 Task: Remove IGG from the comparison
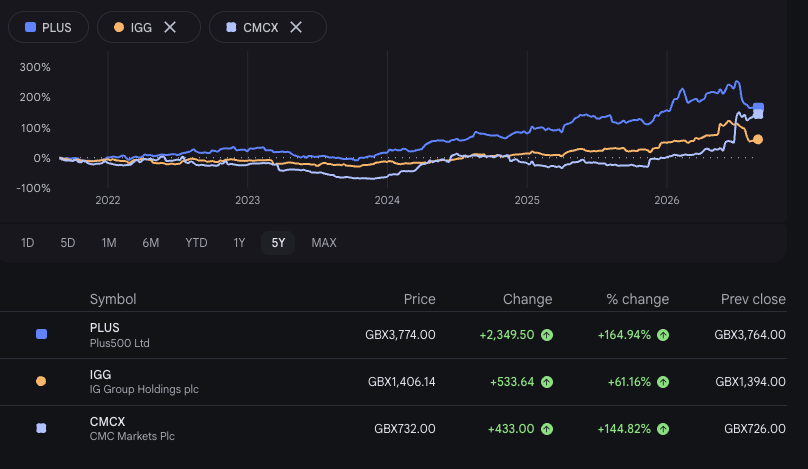click(x=170, y=27)
